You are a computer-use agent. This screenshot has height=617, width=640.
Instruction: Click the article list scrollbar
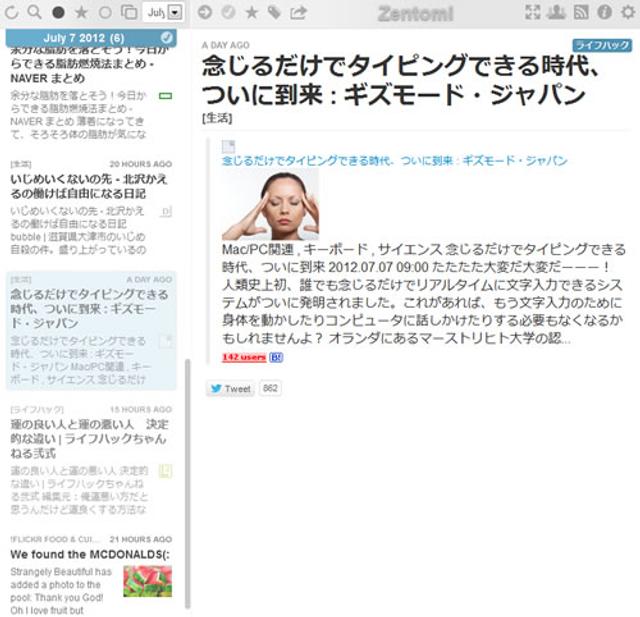[x=187, y=484]
